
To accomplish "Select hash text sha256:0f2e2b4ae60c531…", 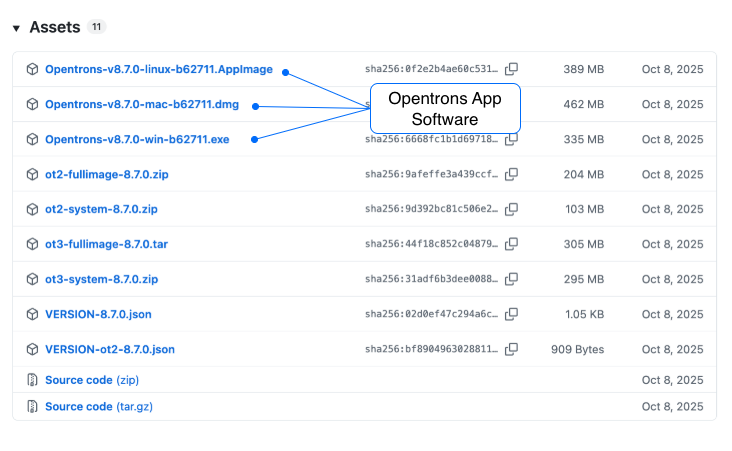I will click(432, 69).
